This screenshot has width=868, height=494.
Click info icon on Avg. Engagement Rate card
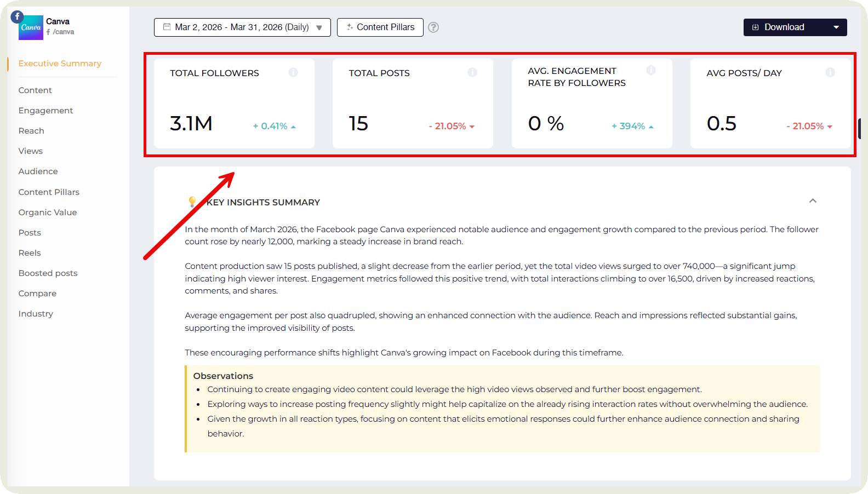651,70
